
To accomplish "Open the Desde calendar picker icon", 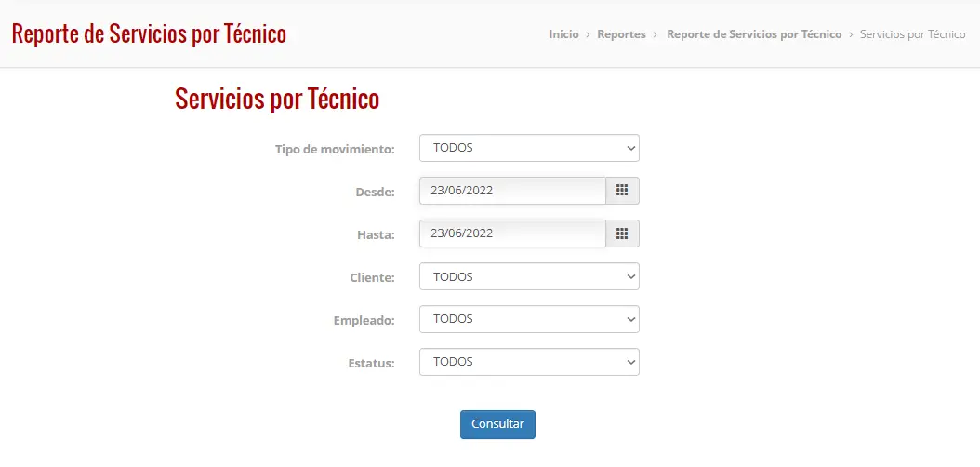I will click(x=622, y=191).
